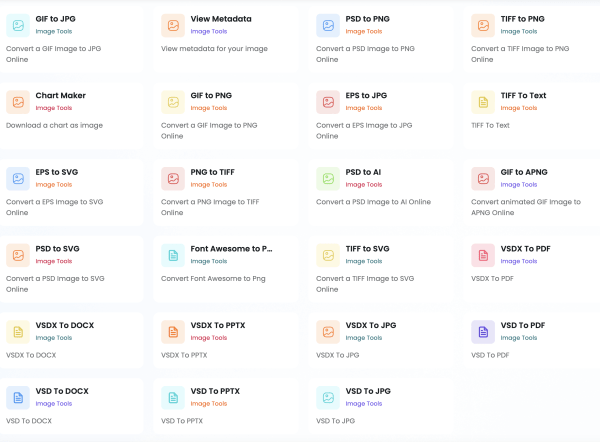Click the VSD To PDF purple icon

[x=484, y=331]
